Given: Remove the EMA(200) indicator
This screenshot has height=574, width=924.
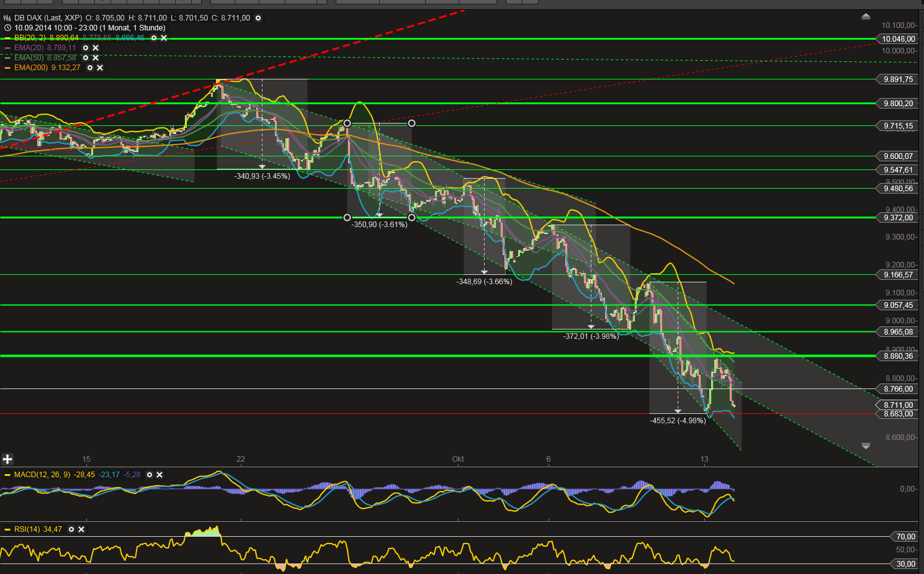Looking at the screenshot, I should point(100,68).
